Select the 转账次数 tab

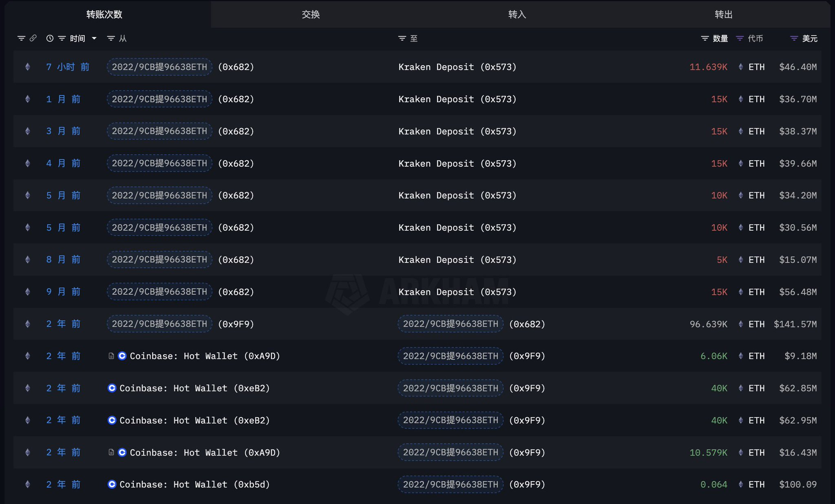click(x=104, y=15)
